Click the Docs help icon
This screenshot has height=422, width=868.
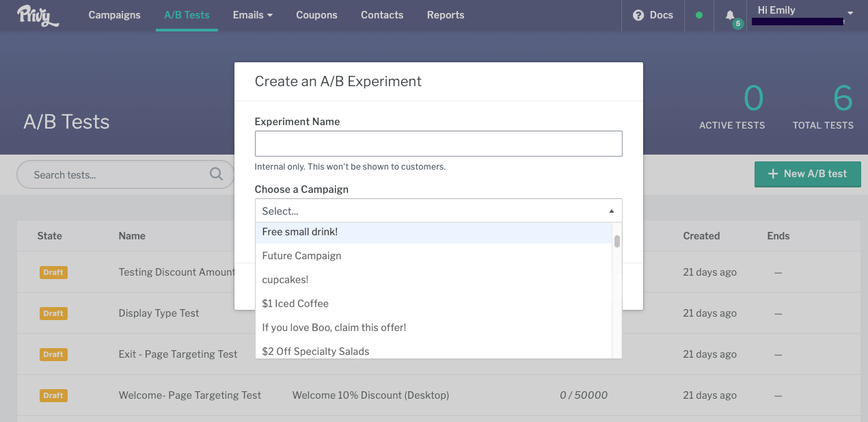coord(638,15)
